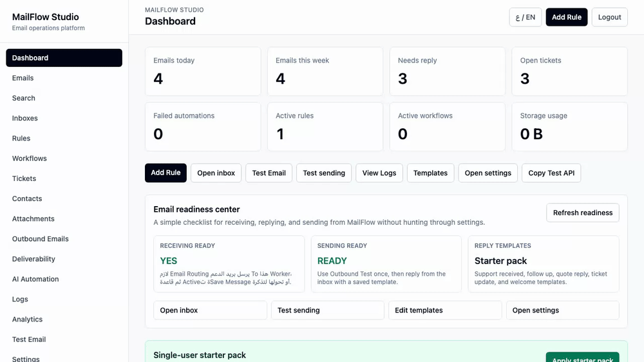This screenshot has width=644, height=362.
Task: Click the Active rules card
Action: click(x=325, y=126)
